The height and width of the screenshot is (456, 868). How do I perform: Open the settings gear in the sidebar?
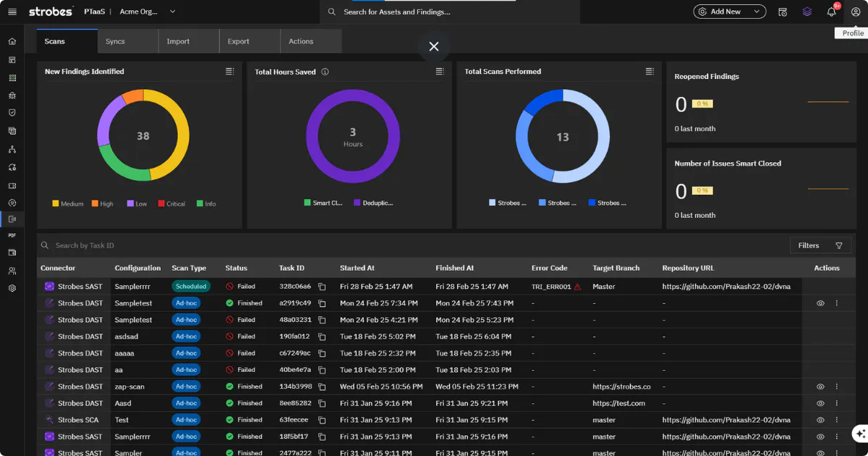click(12, 288)
